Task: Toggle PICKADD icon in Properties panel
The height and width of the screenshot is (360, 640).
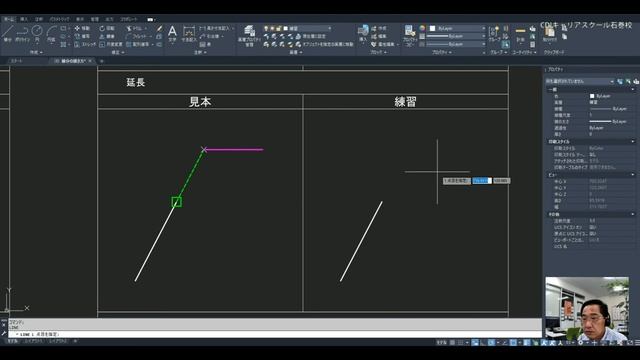Action: point(620,81)
